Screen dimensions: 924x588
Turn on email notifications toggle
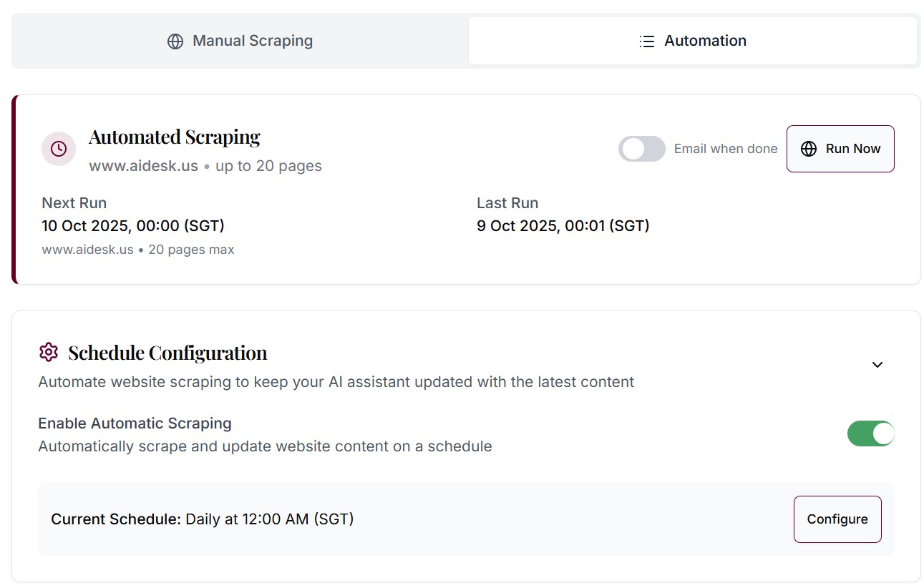pyautogui.click(x=641, y=149)
